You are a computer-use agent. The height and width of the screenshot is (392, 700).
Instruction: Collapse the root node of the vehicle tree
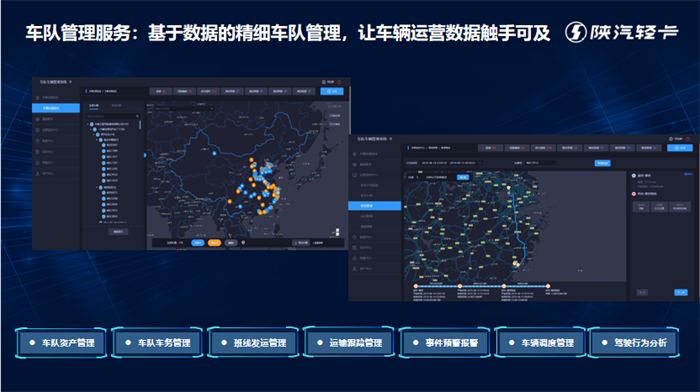(88, 124)
